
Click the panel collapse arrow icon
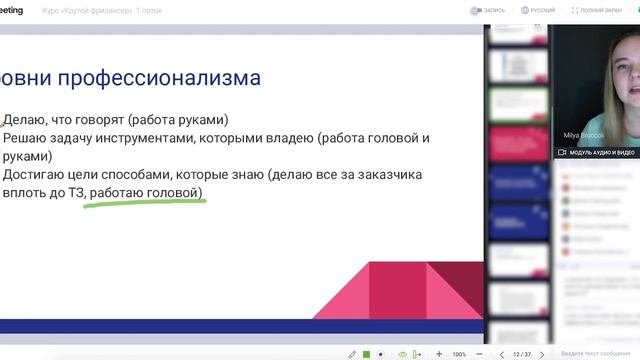[x=417, y=354]
